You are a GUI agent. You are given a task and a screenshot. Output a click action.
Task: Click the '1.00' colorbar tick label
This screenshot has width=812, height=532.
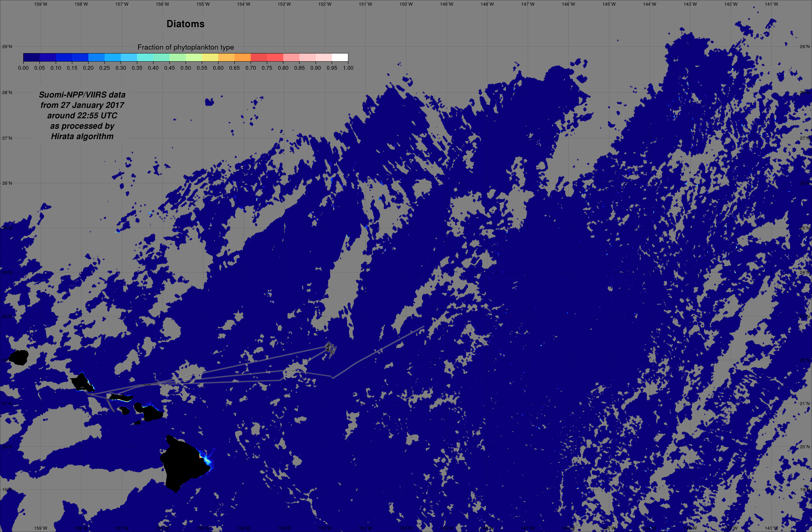coord(348,68)
